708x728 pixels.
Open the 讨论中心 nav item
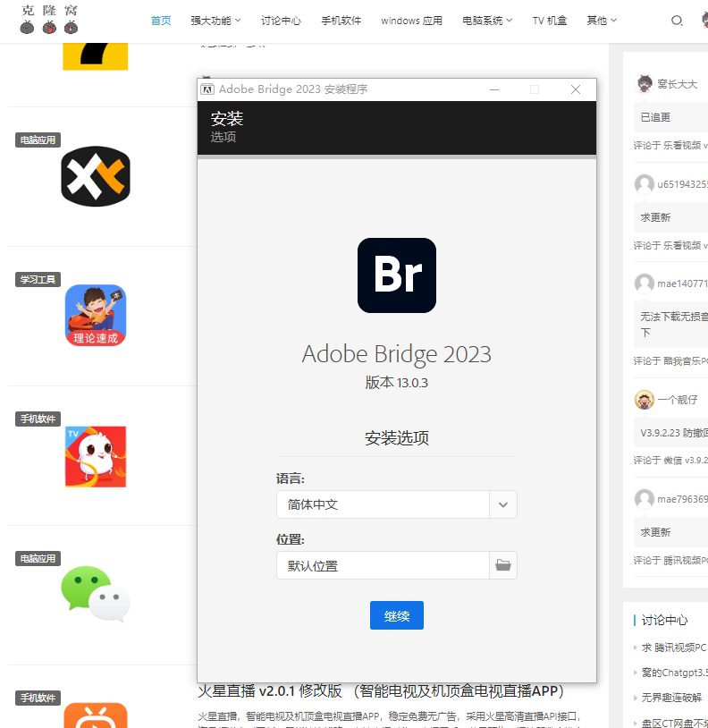pyautogui.click(x=281, y=21)
